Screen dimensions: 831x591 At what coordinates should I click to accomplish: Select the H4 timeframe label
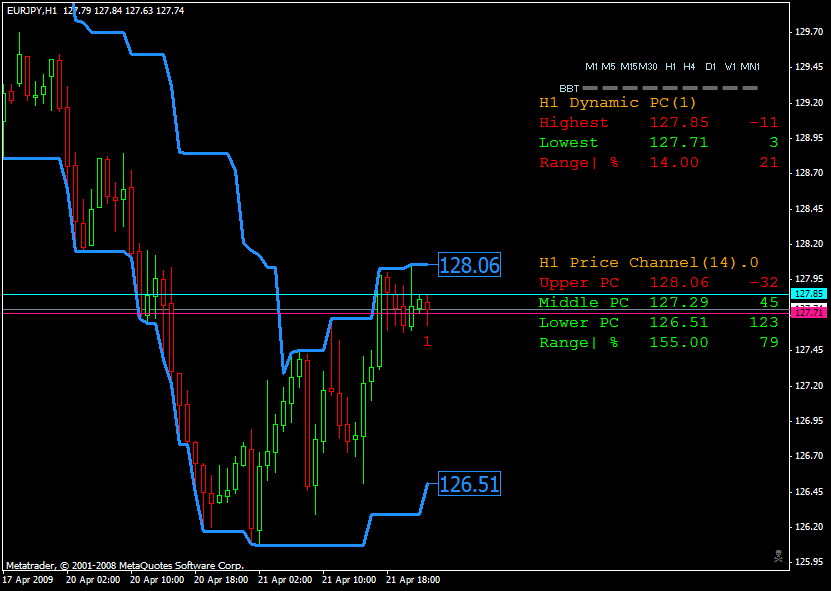click(689, 67)
